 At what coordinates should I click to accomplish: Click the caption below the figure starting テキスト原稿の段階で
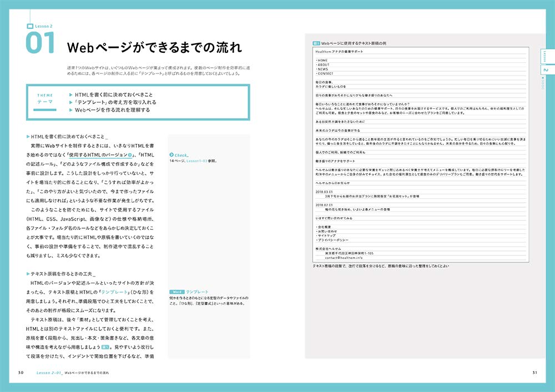381,266
